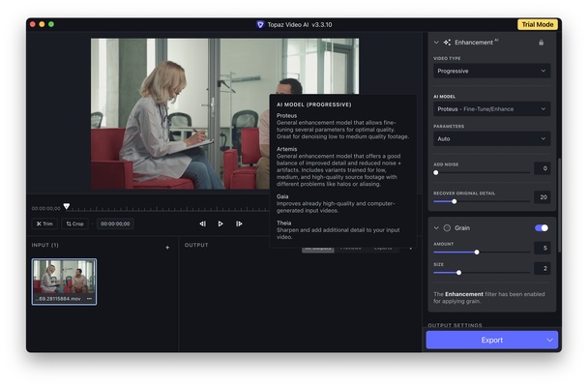Click the OUTPUT SETTINGS heading
The height and width of the screenshot is (387, 588).
455,325
